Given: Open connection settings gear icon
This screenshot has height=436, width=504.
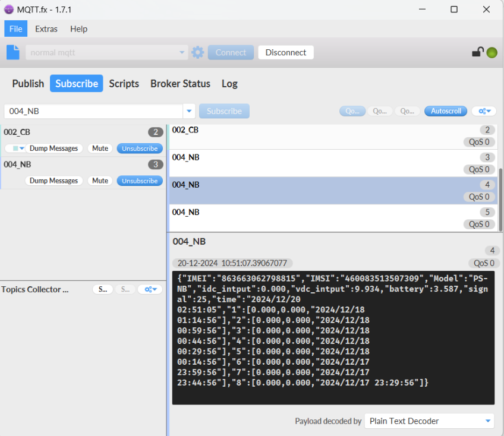Looking at the screenshot, I should click(x=198, y=52).
